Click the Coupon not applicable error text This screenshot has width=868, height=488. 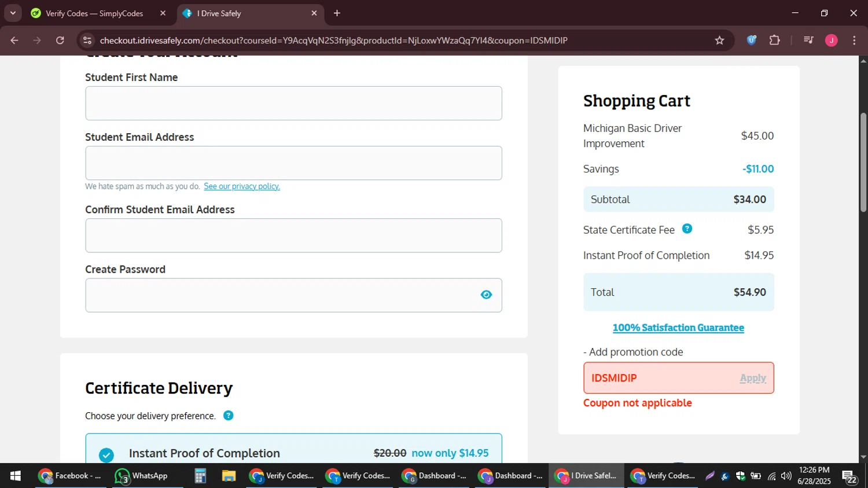click(x=637, y=403)
